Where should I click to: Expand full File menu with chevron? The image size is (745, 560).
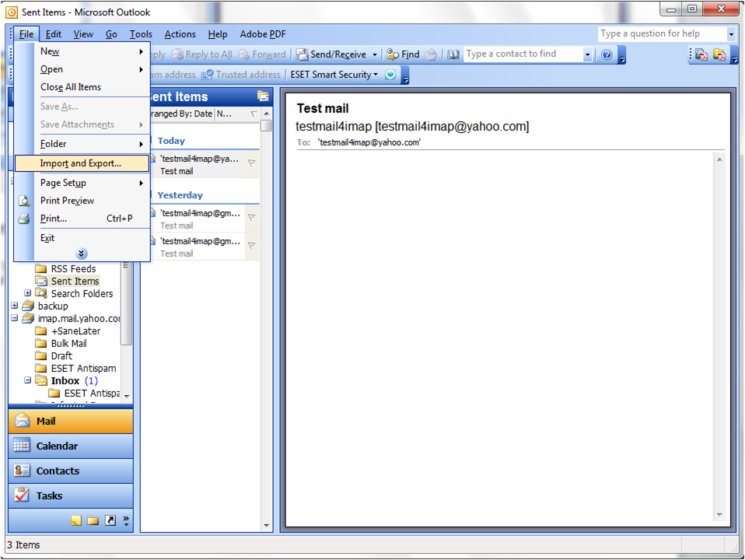[x=81, y=254]
